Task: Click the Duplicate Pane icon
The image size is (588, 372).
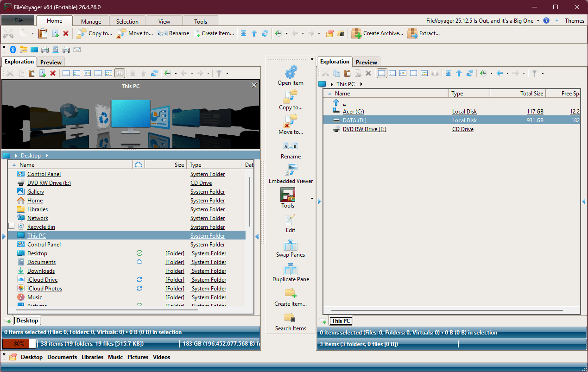Action: click(291, 269)
